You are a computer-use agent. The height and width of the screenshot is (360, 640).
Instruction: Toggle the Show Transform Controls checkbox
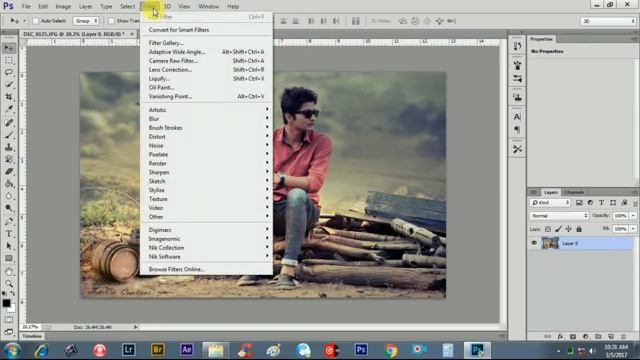[111, 21]
